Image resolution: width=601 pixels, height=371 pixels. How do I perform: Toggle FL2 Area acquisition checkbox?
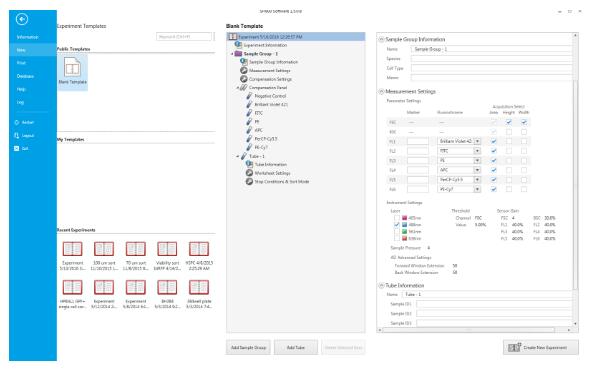[x=494, y=151]
